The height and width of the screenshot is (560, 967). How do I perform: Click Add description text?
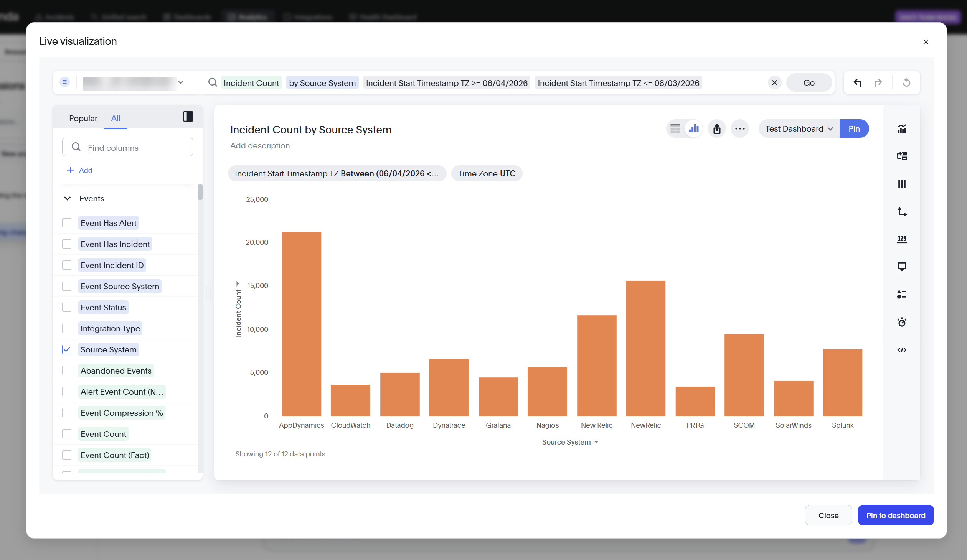click(260, 146)
